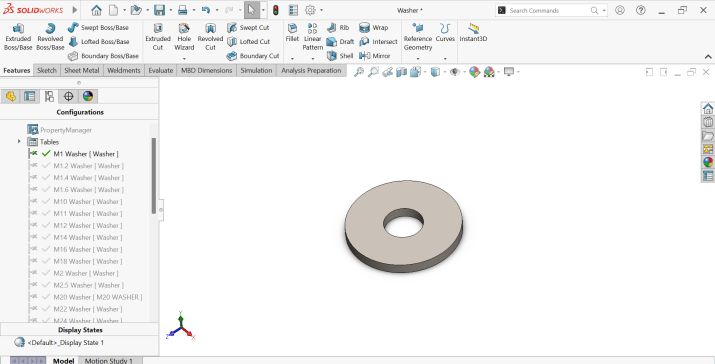Select the Draft tool
Image resolution: width=715 pixels, height=364 pixels.
click(x=340, y=42)
